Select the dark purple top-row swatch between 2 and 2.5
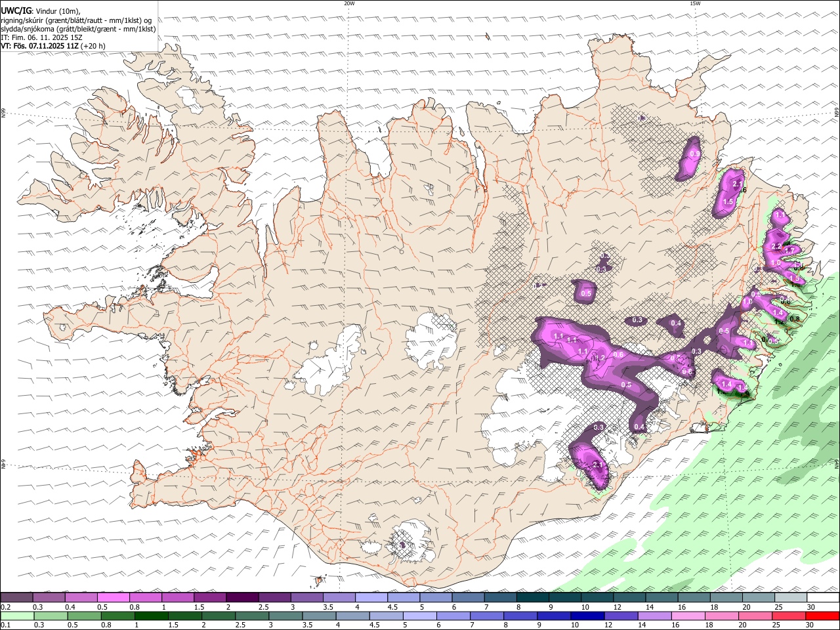 (242, 598)
